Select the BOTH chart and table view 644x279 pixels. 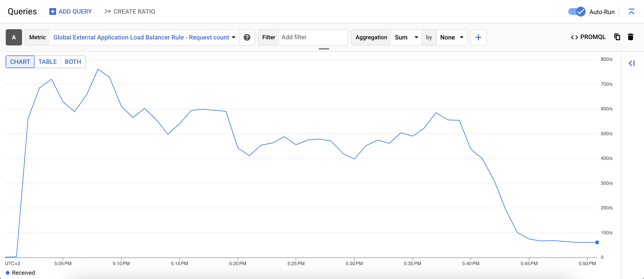click(x=72, y=61)
